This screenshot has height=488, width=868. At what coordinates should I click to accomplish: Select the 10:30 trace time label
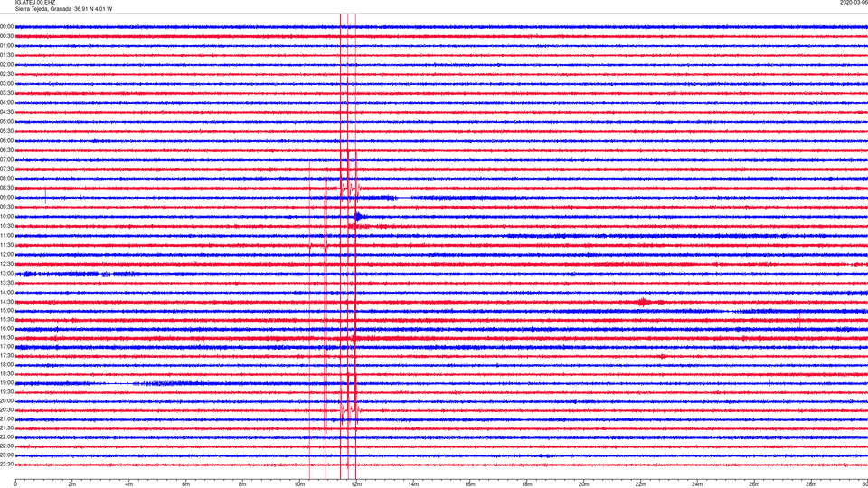click(x=6, y=226)
